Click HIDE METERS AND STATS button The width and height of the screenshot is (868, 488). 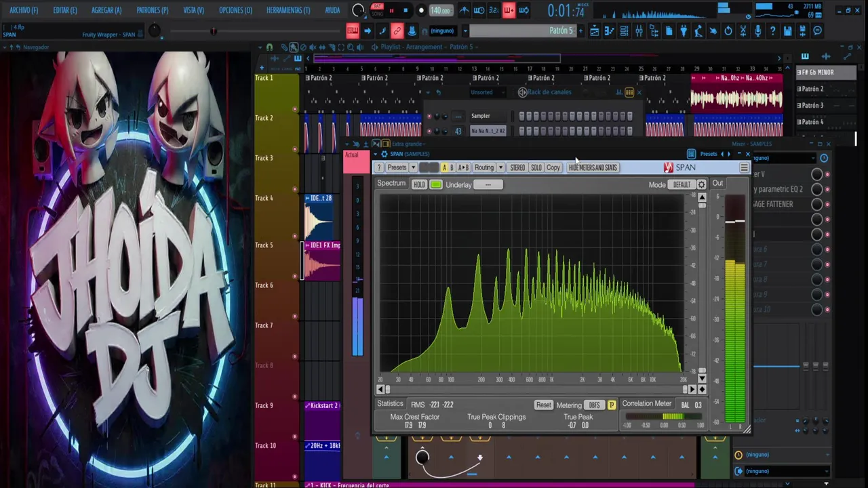(593, 167)
